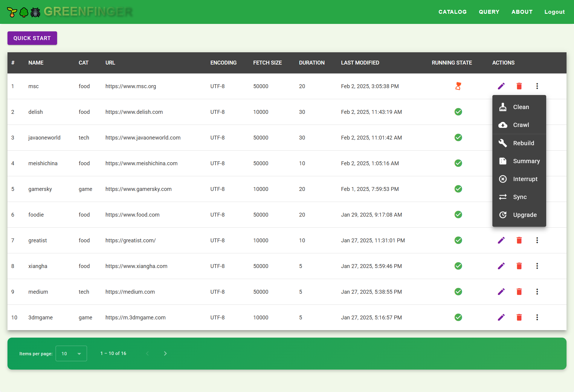Image resolution: width=574 pixels, height=392 pixels.
Task: Click the URL https://www.delish.com
Action: coord(134,112)
